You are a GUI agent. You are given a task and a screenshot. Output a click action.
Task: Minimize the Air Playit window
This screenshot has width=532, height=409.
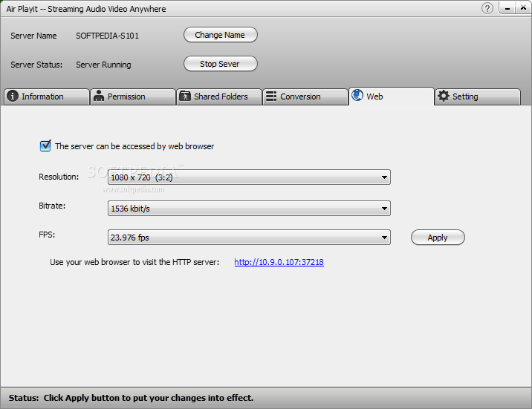coord(507,8)
